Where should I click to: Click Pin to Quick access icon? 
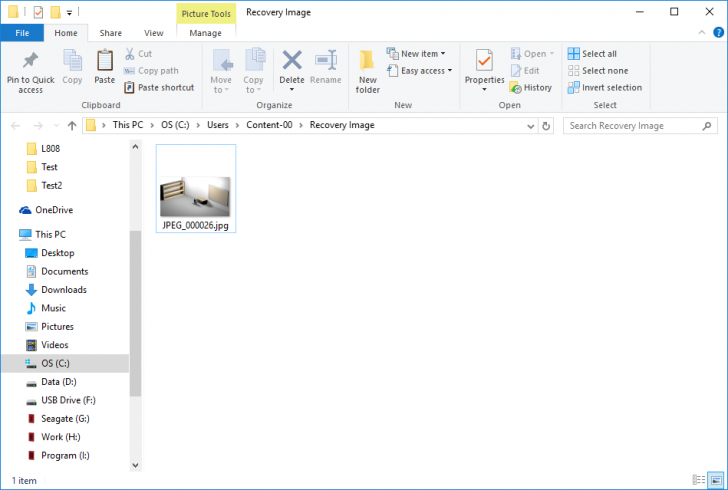click(x=31, y=60)
